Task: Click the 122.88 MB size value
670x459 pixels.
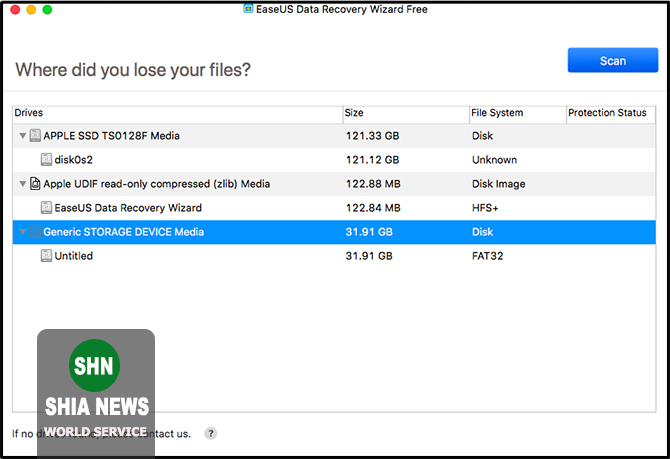Action: point(373,184)
